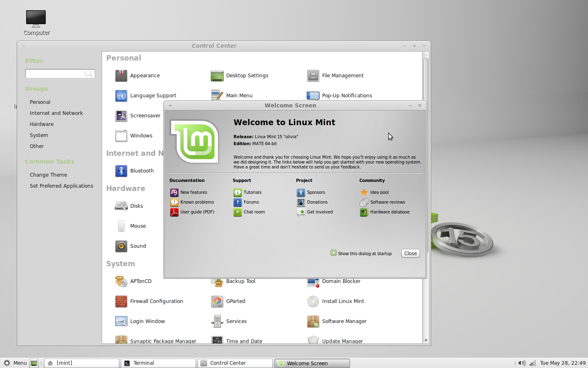Open Donations link

(317, 202)
